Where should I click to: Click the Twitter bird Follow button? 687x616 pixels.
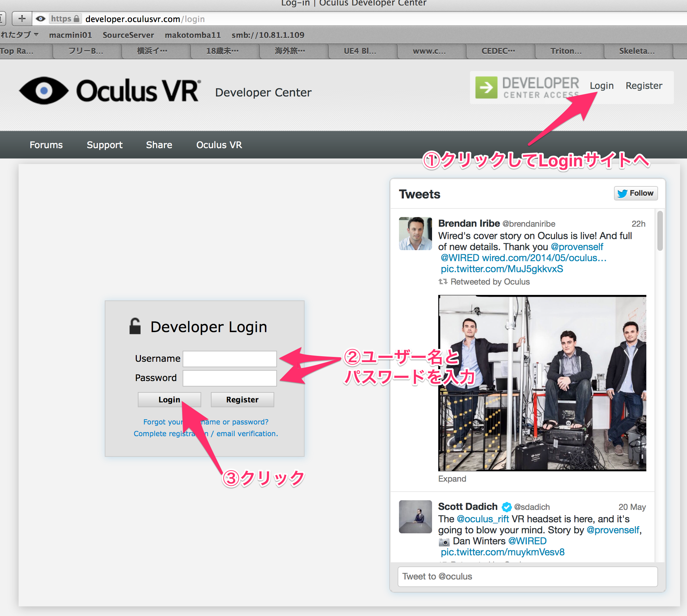tap(636, 193)
